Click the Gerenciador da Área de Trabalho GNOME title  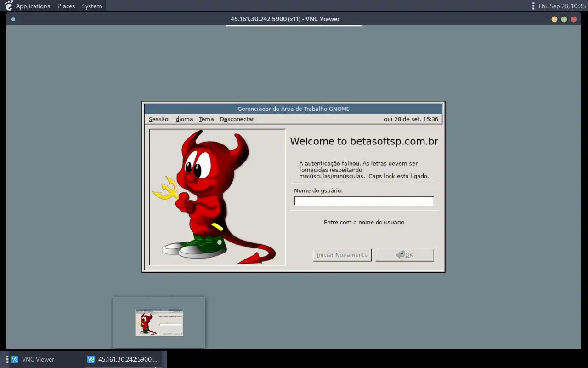click(x=294, y=109)
